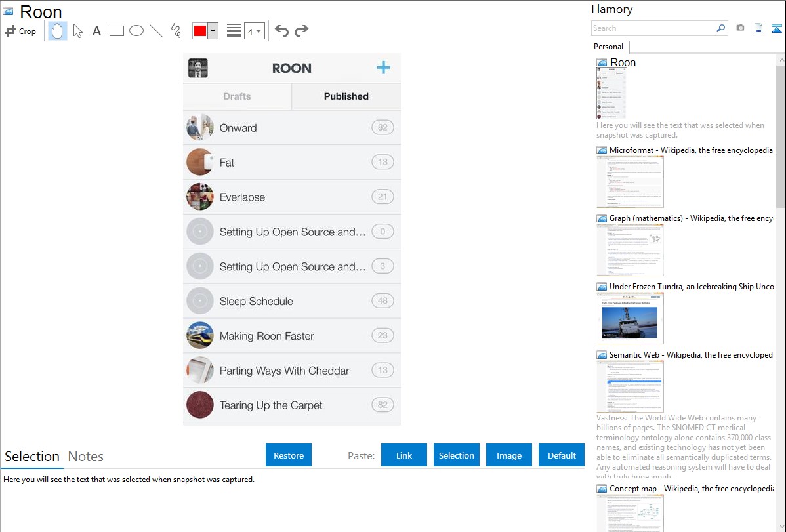Click the camera capture icon

pyautogui.click(x=740, y=28)
